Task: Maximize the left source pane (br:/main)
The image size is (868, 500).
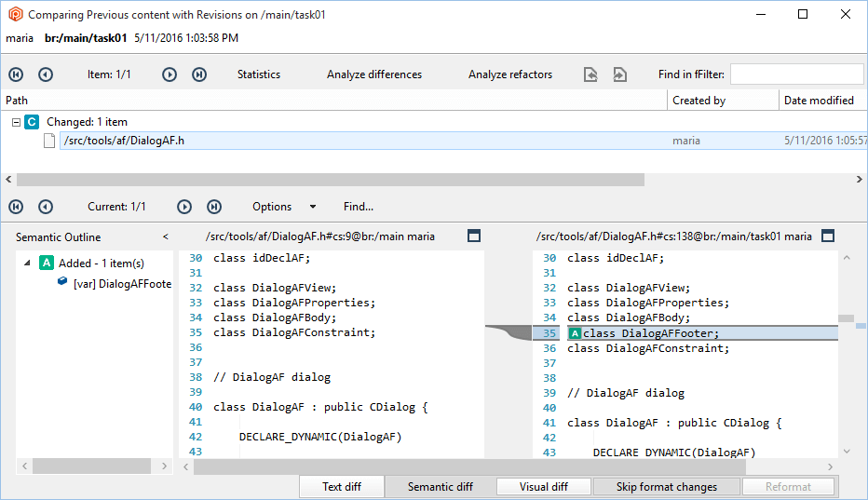Action: pyautogui.click(x=474, y=236)
